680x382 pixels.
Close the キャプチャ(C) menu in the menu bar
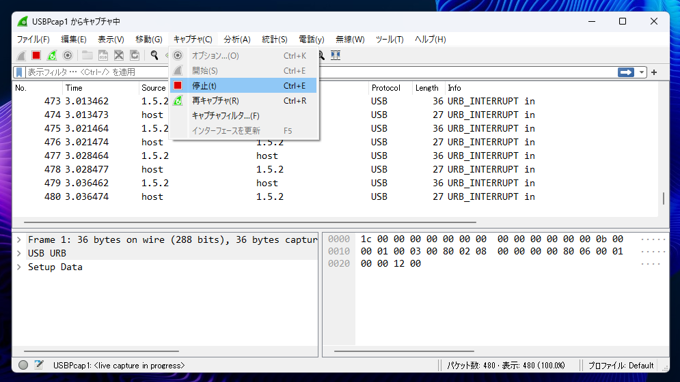point(193,39)
